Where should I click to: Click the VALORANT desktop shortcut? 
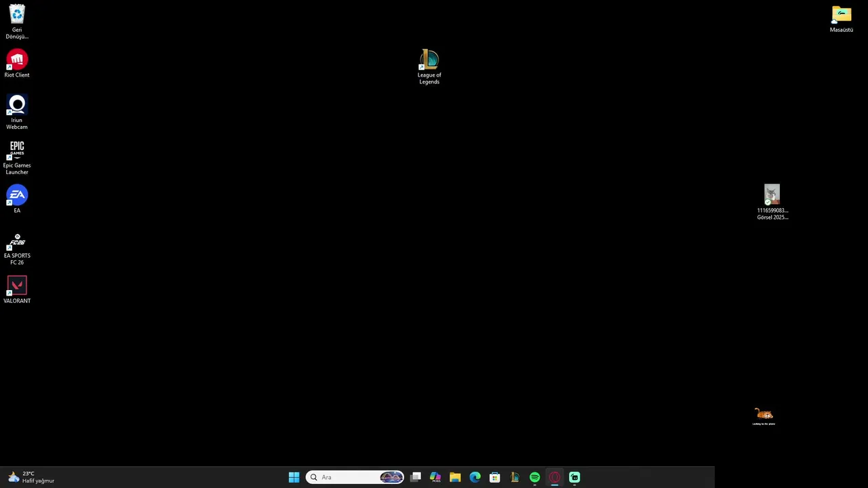tap(17, 290)
